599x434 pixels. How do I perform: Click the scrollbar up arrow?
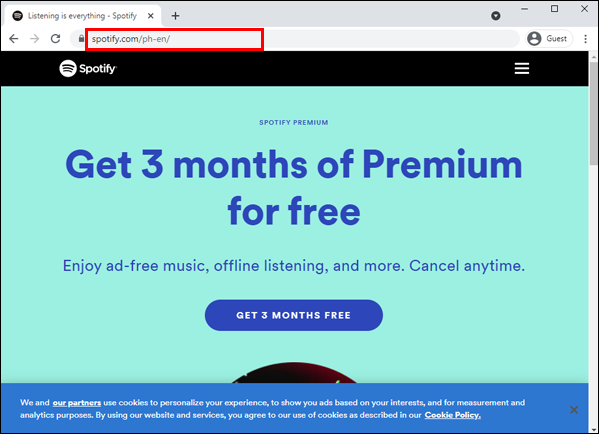[x=593, y=56]
